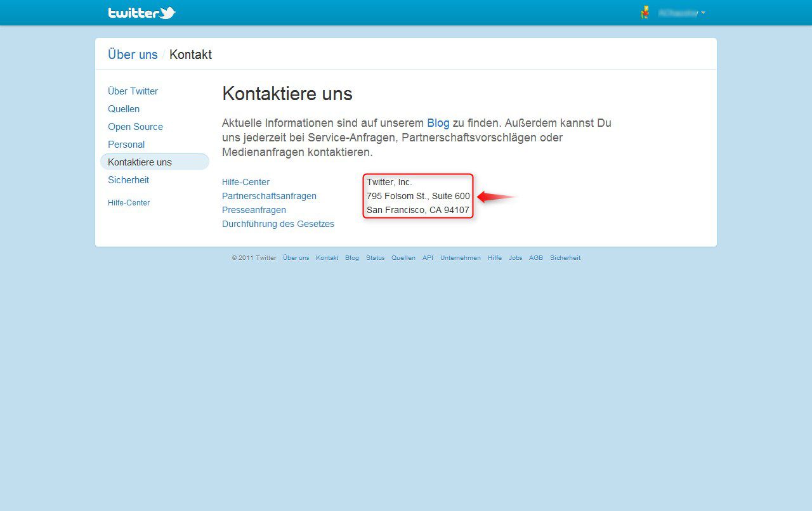Open Über uns footer link
Screen dimensions: 812x511
[x=296, y=258]
